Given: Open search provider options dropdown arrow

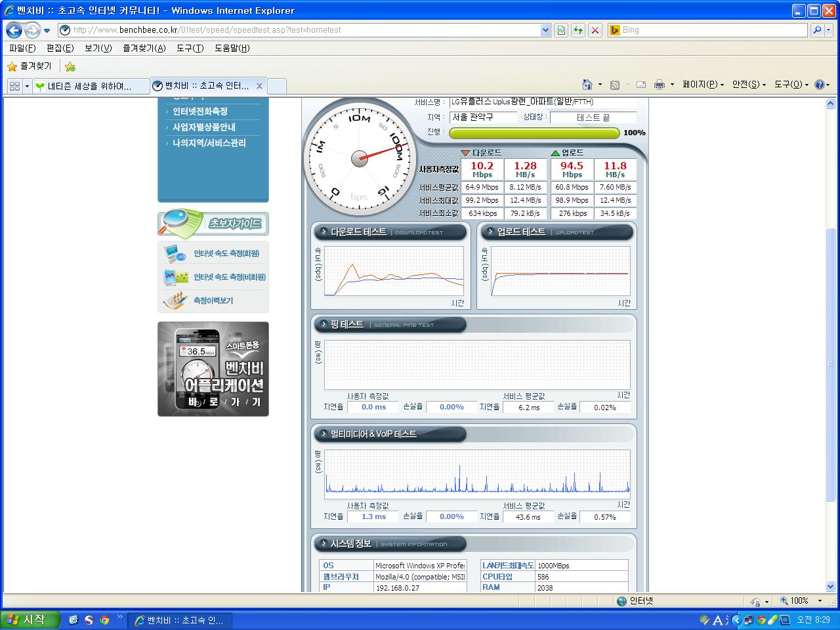Looking at the screenshot, I should pos(829,30).
